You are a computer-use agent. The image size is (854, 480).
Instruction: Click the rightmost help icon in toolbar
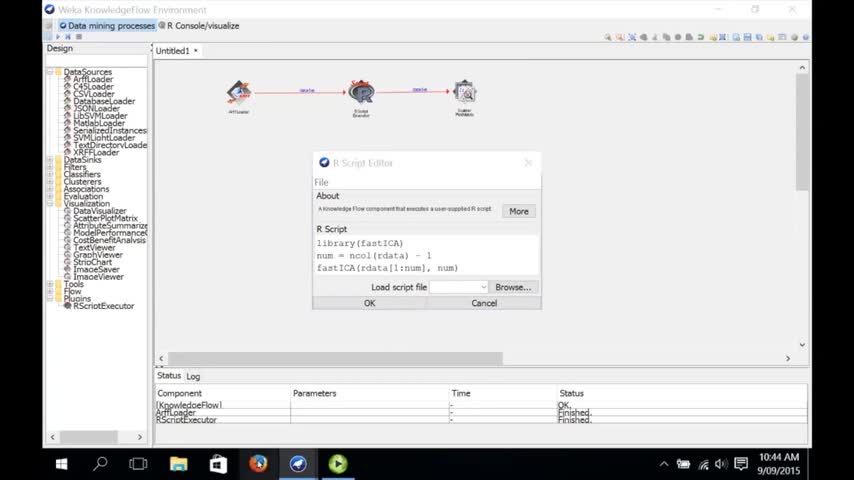click(806, 37)
